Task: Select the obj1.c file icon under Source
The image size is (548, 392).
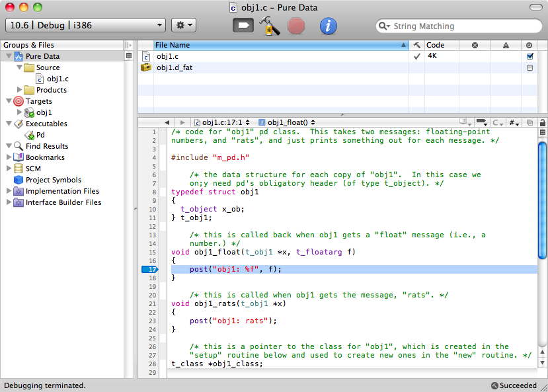Action: tap(40, 79)
